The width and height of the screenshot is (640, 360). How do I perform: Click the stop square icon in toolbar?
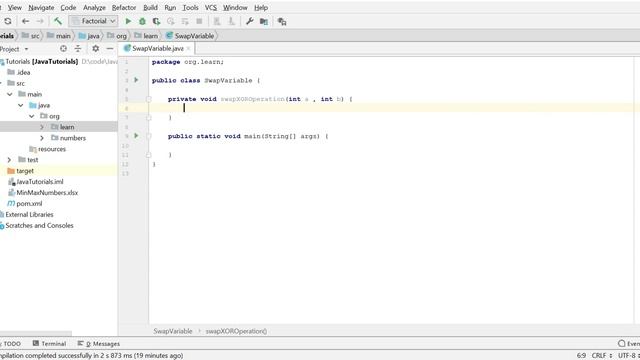coord(199,21)
